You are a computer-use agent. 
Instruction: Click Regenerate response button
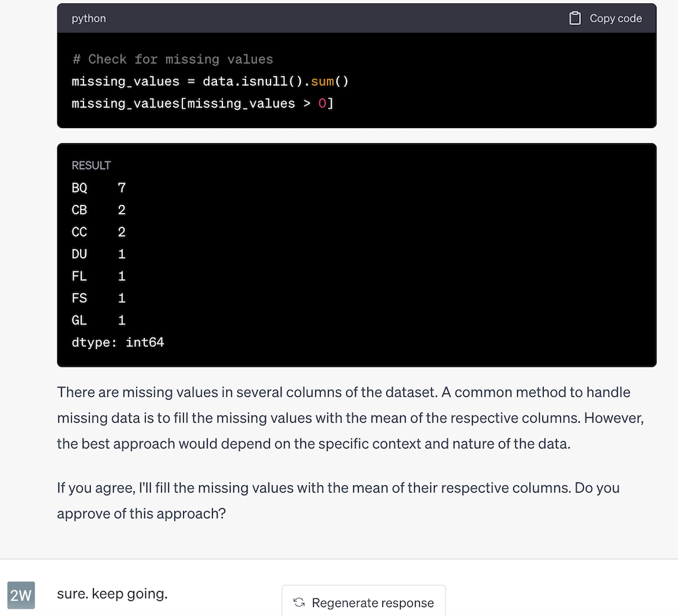pyautogui.click(x=363, y=602)
